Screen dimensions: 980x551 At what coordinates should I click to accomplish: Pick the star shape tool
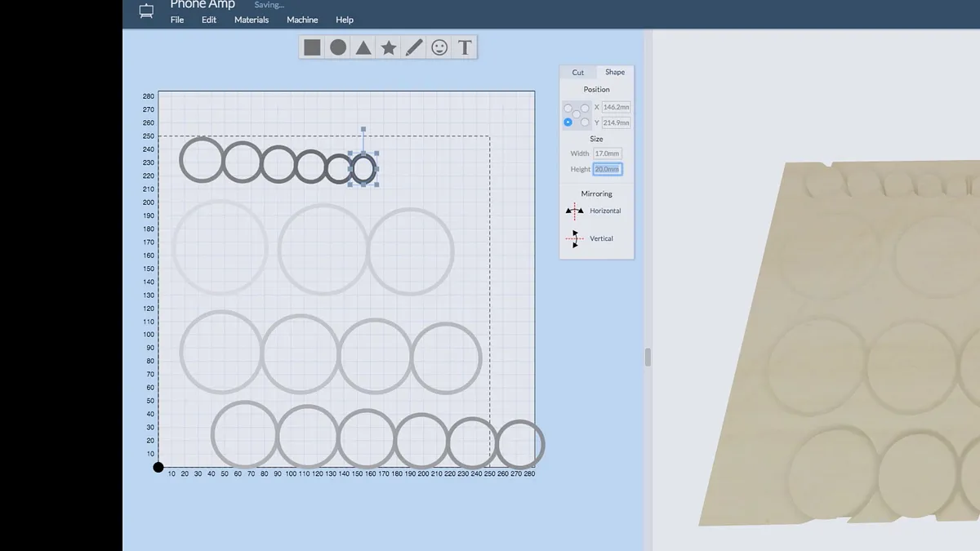(x=389, y=47)
